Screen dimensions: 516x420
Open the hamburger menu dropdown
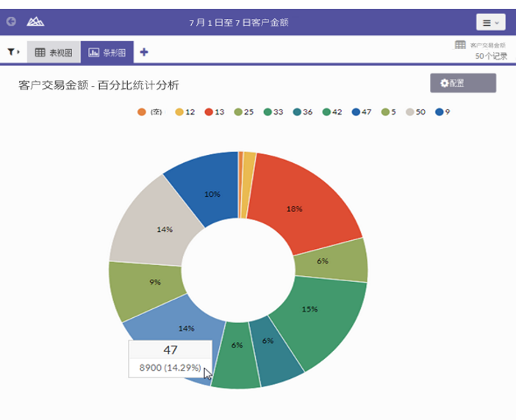point(490,23)
